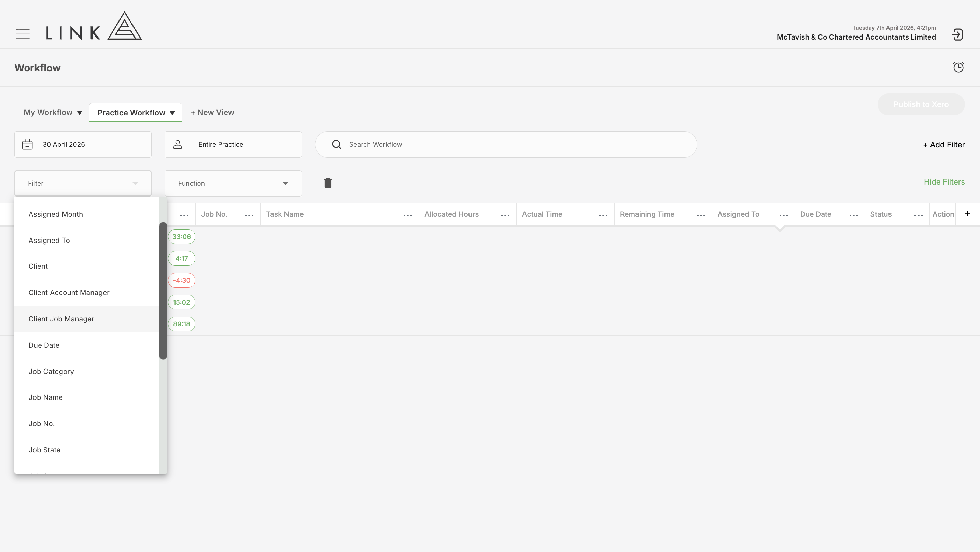This screenshot has width=980, height=552.
Task: Open Allocated Hours column options dots
Action: [x=505, y=216]
